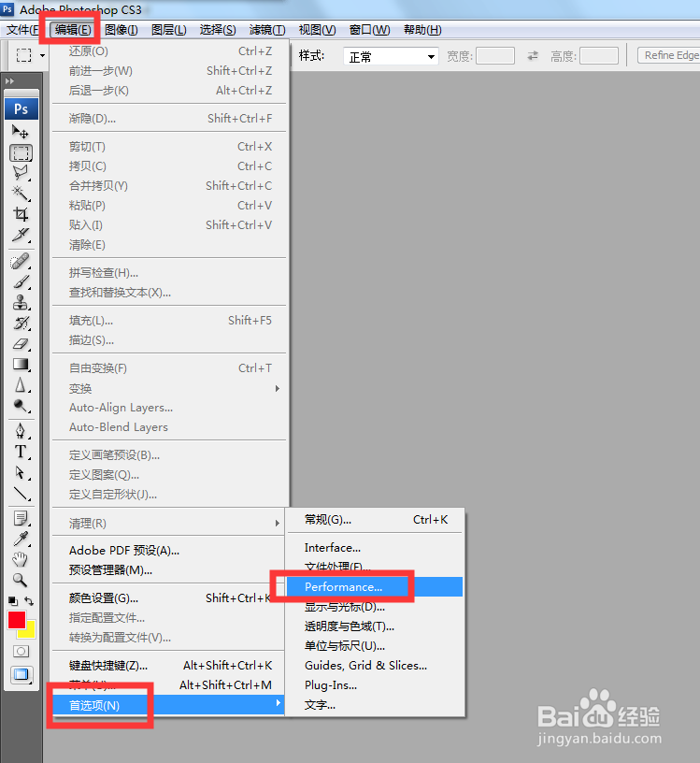Collapse toolbox with double-arrow icon
This screenshot has width=700, height=763.
(9, 80)
